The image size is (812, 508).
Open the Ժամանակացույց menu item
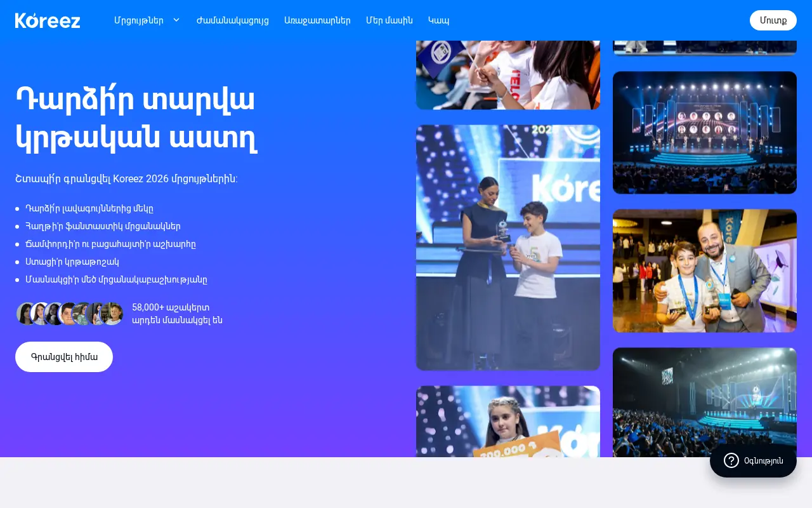233,20
